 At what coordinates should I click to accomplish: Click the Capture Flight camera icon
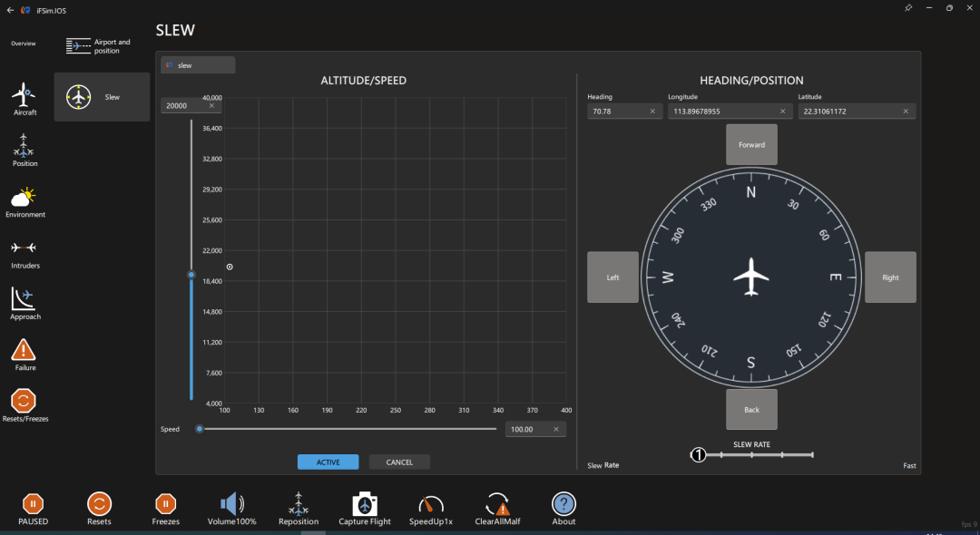point(365,505)
